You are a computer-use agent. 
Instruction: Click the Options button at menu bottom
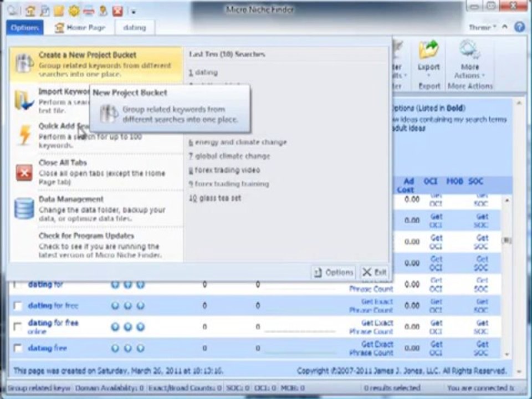tap(334, 272)
